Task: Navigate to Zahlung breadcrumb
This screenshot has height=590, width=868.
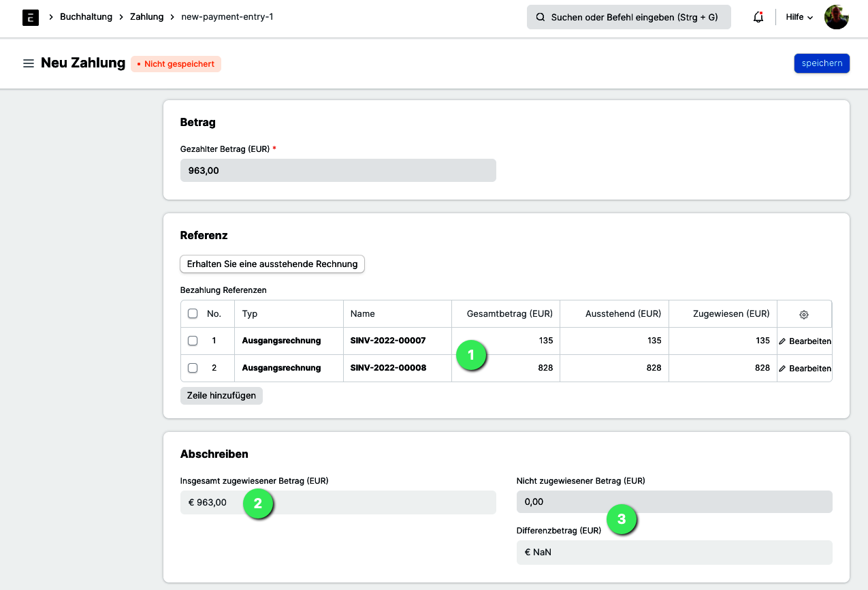Action: [146, 16]
